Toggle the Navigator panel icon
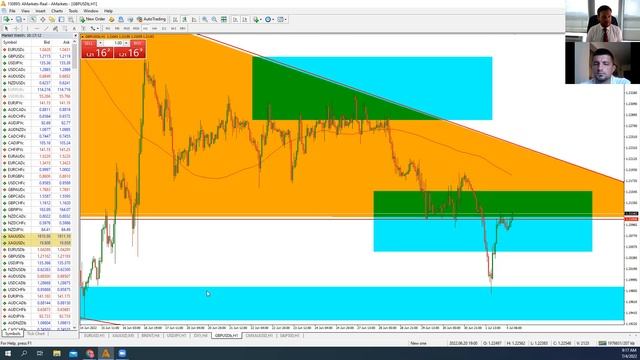 tap(52, 19)
